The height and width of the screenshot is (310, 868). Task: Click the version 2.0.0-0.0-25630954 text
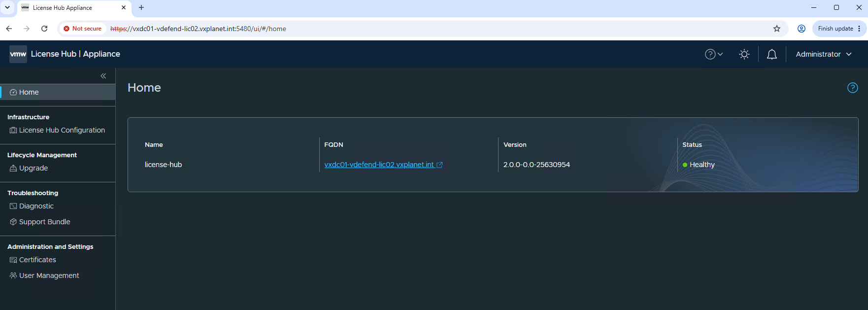(x=536, y=165)
